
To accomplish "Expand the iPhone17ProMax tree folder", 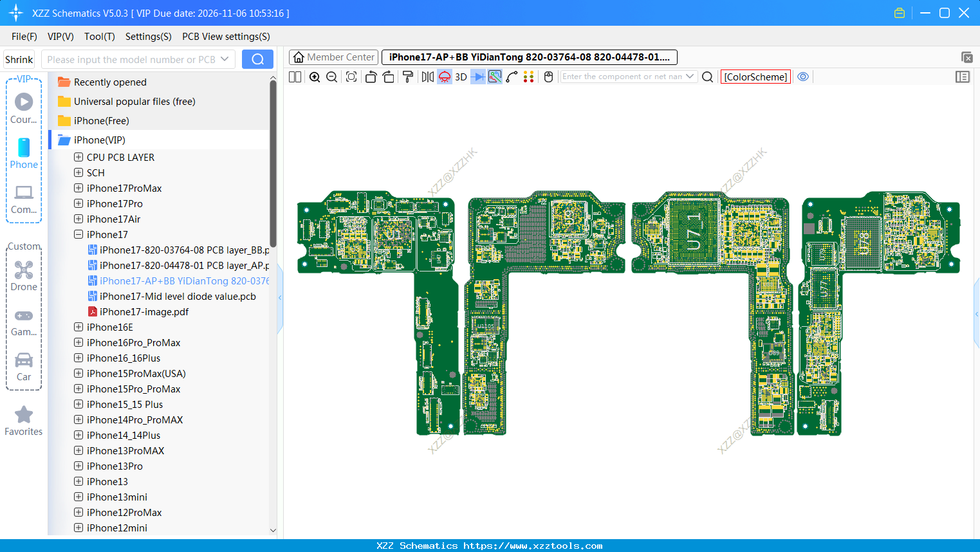I will (x=79, y=189).
